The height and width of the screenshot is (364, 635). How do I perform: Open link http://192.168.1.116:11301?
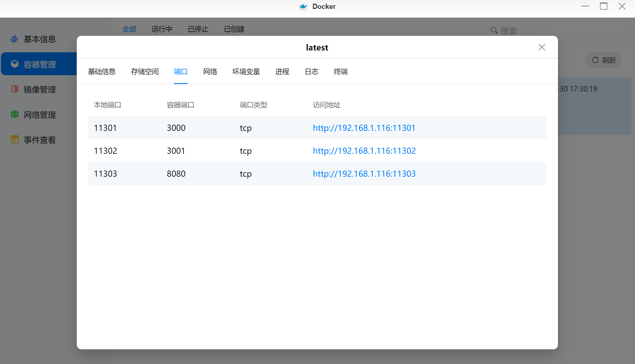364,128
